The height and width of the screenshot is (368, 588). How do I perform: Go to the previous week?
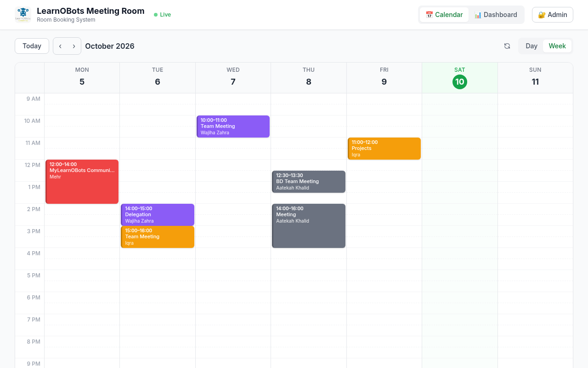click(60, 46)
